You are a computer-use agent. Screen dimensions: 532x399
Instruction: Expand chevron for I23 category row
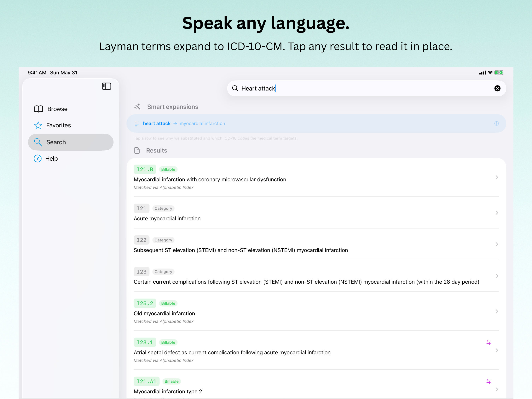click(497, 276)
